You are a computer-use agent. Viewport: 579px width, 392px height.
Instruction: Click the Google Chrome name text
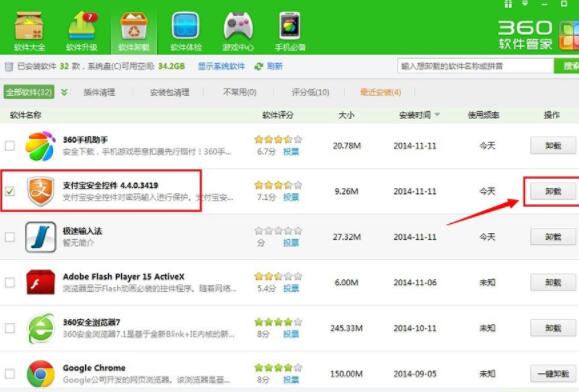point(94,368)
